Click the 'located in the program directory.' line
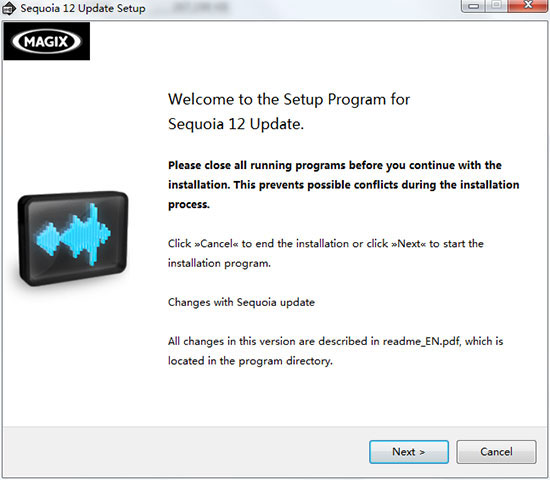The height and width of the screenshot is (480, 550). pos(250,361)
